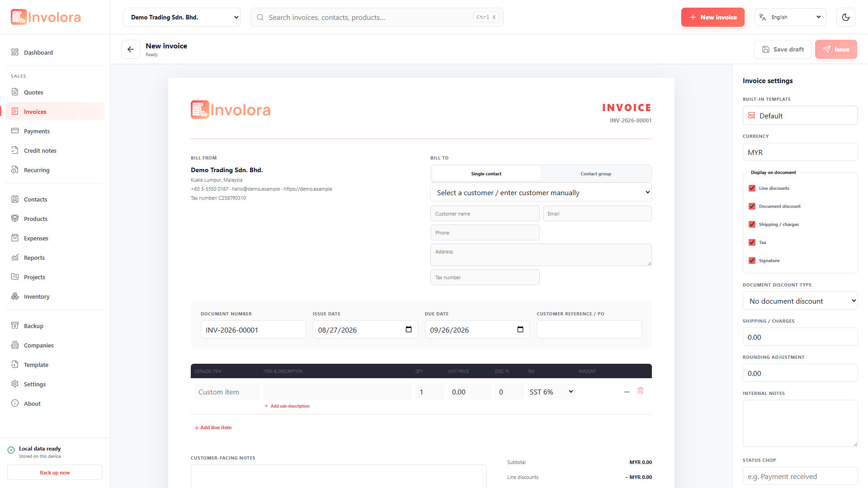Open Payments in the sidebar

pyautogui.click(x=55, y=131)
